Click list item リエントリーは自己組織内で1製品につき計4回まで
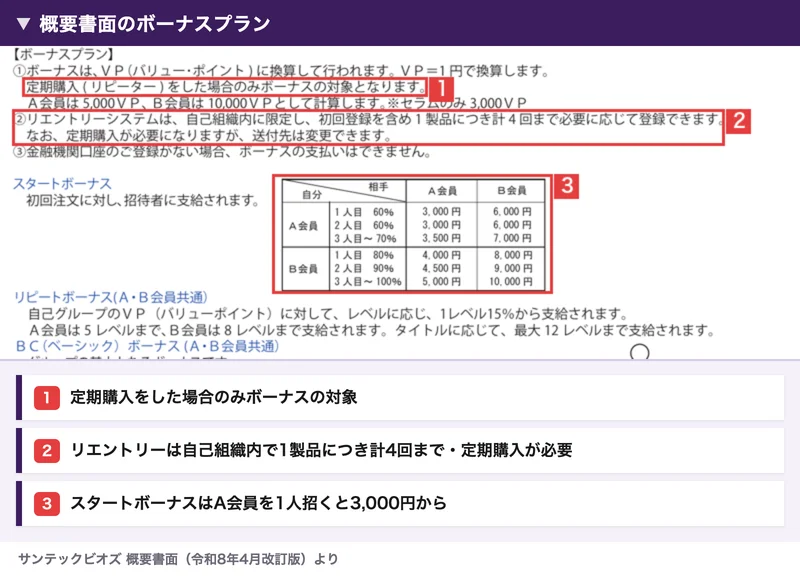800x580 pixels. click(401, 450)
